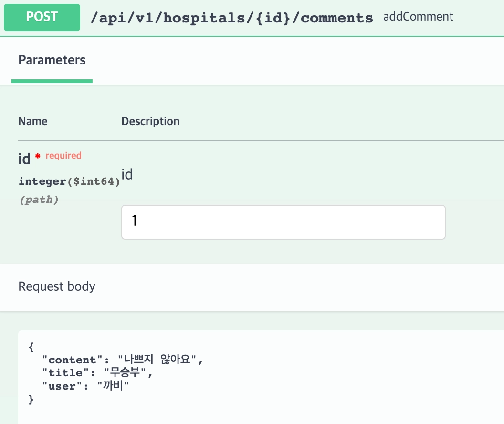Click the id description text above the input
The image size is (504, 424).
coord(127,175)
